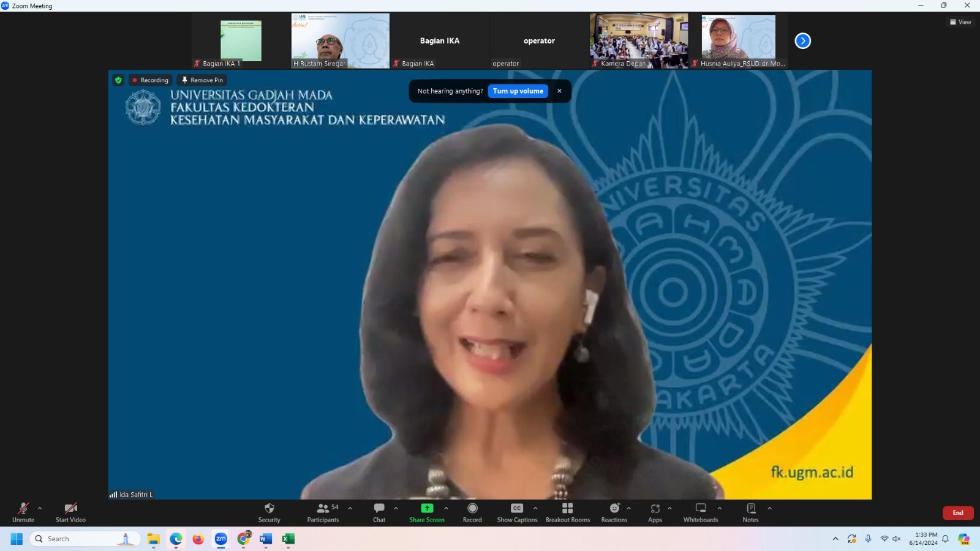Select the Kamera Depan video thumbnail

tap(639, 41)
